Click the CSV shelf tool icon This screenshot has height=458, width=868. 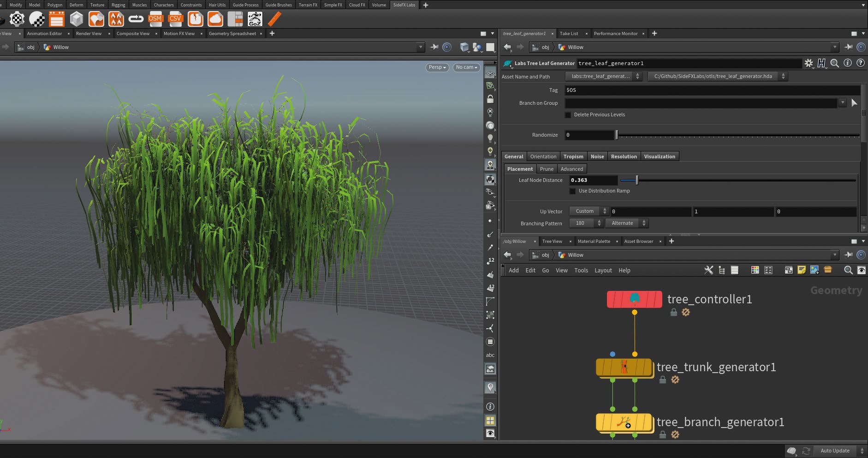tap(175, 19)
